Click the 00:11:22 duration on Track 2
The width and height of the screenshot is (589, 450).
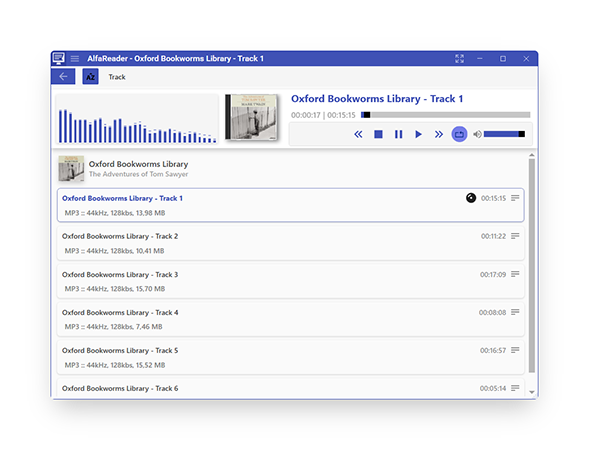coord(494,236)
